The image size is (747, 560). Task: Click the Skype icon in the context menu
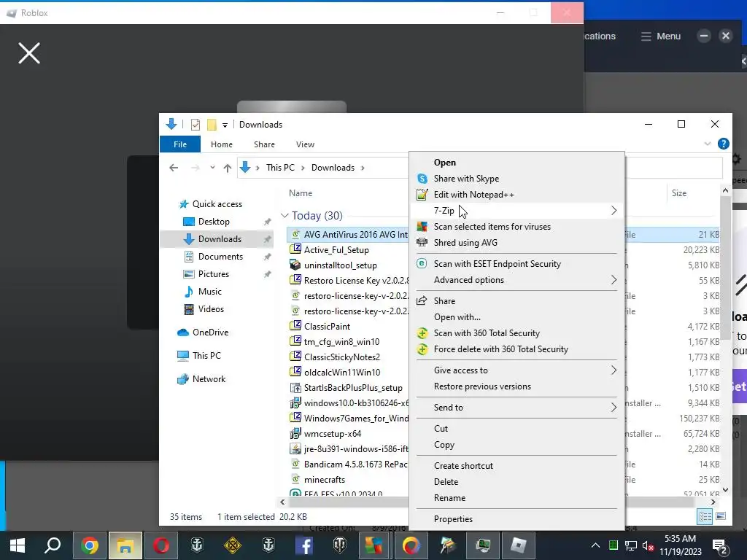[422, 179]
